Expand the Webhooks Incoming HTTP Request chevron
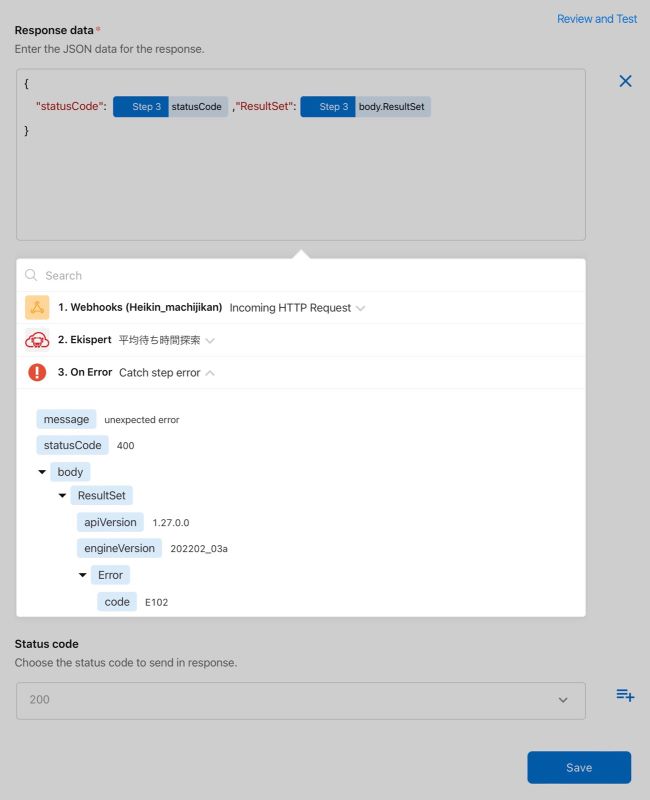The width and height of the screenshot is (650, 800). coord(360,308)
